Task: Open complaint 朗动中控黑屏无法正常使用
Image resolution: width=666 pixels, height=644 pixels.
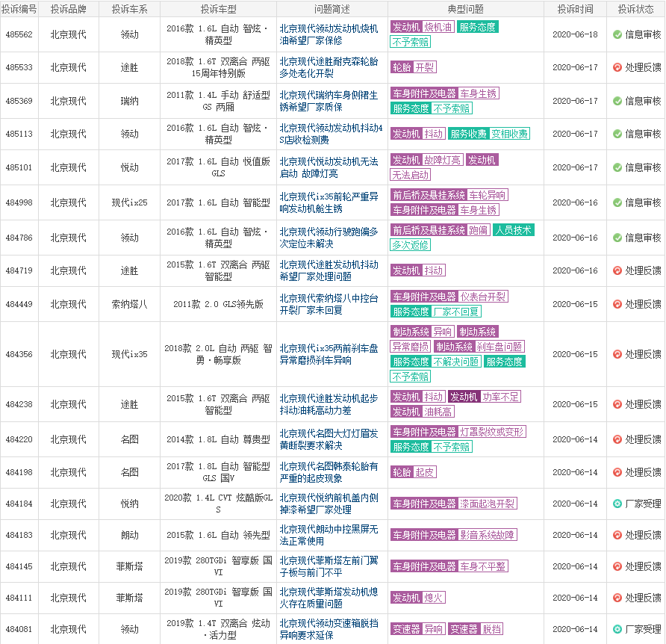Action: (329, 535)
